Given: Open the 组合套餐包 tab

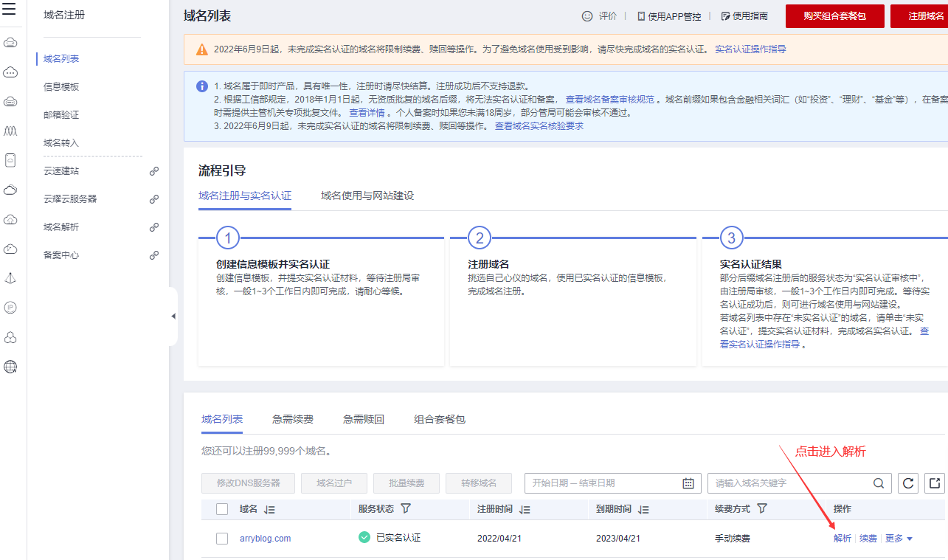Looking at the screenshot, I should point(440,419).
